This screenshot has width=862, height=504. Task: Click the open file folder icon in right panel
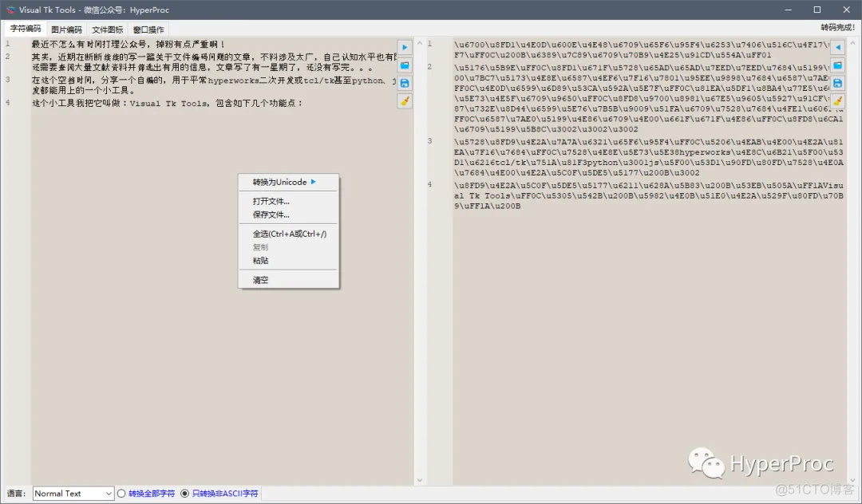pos(838,65)
